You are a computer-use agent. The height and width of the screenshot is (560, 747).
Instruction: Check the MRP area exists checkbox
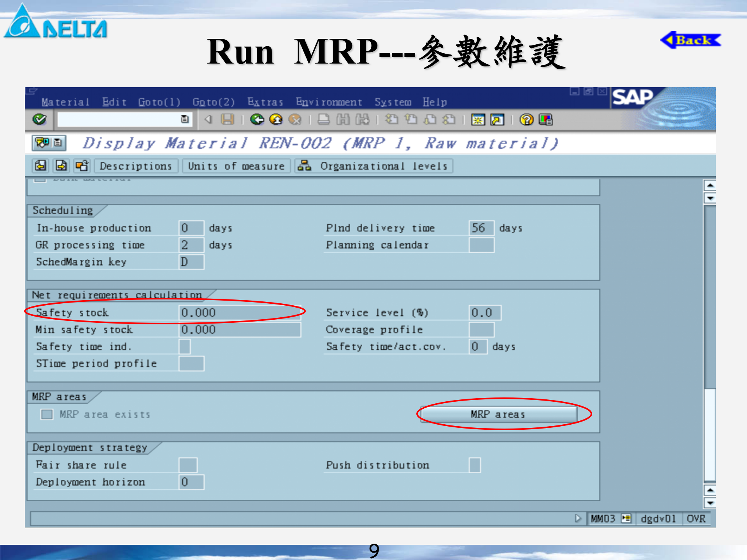tap(46, 414)
